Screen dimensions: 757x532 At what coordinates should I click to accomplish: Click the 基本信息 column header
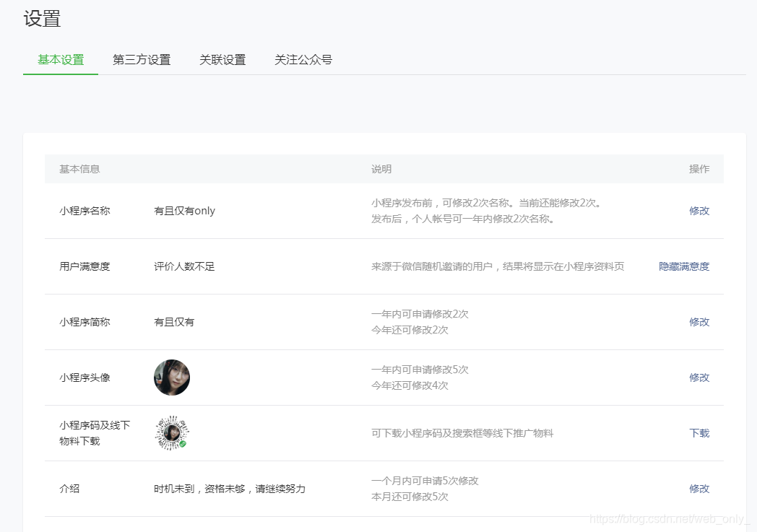point(78,168)
